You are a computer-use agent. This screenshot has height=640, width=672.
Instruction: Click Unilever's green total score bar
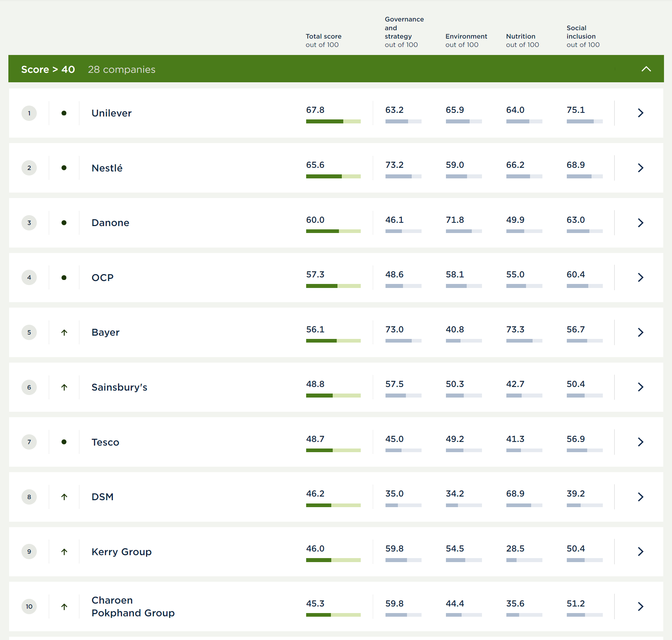point(333,122)
